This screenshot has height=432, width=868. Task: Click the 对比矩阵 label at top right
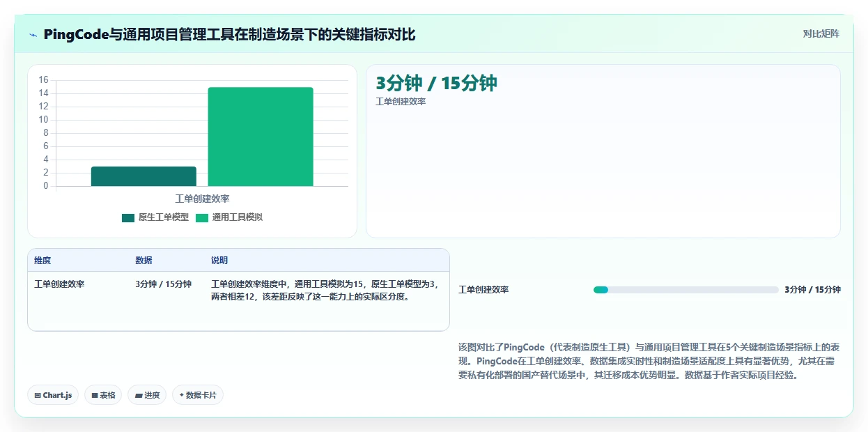(821, 33)
